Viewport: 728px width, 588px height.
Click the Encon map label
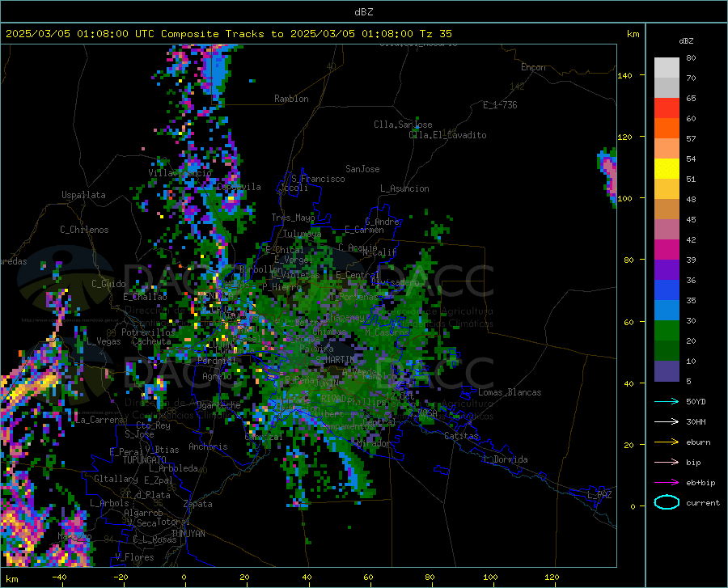[x=533, y=67]
